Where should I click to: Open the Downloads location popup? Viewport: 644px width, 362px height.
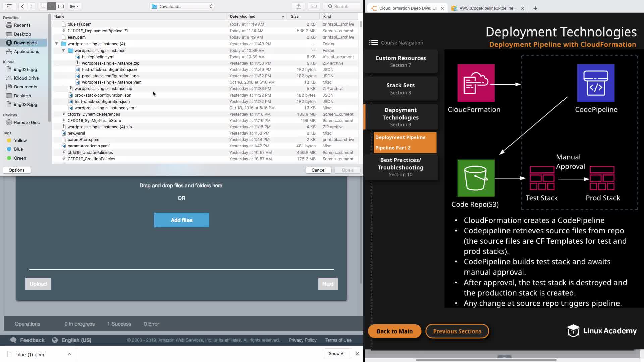[x=181, y=6]
